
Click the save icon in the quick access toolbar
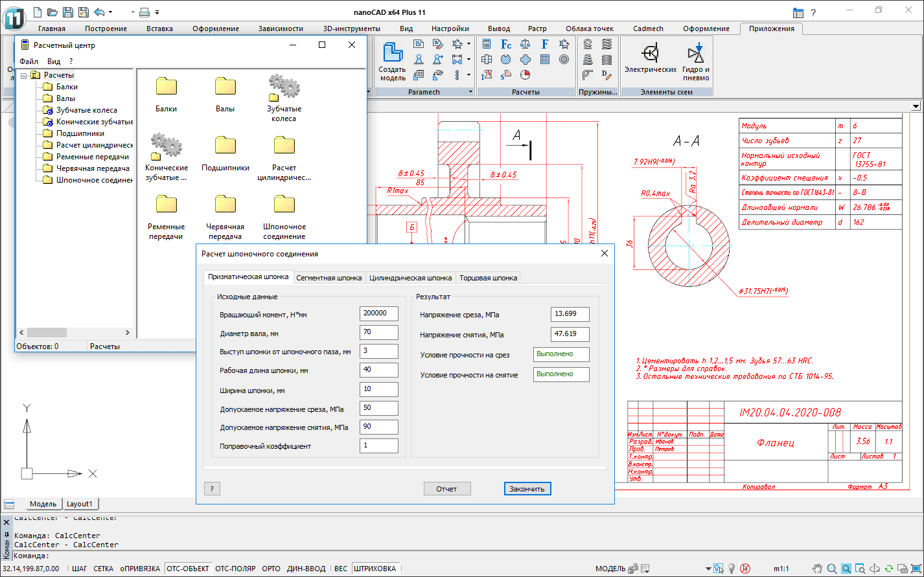coord(67,12)
